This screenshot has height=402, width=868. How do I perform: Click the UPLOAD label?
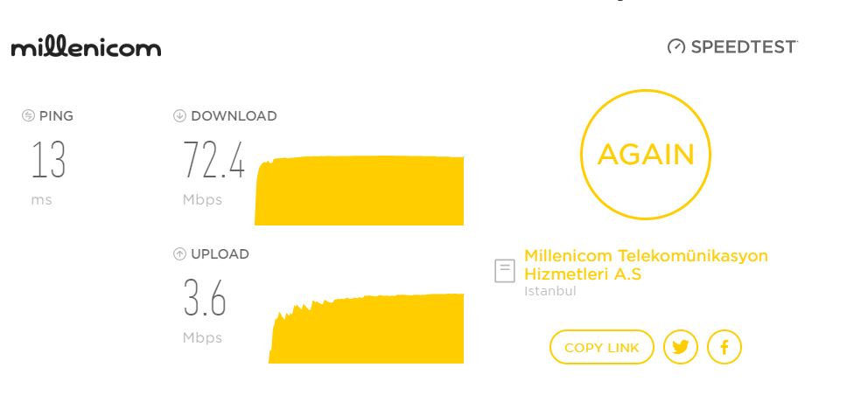click(220, 254)
